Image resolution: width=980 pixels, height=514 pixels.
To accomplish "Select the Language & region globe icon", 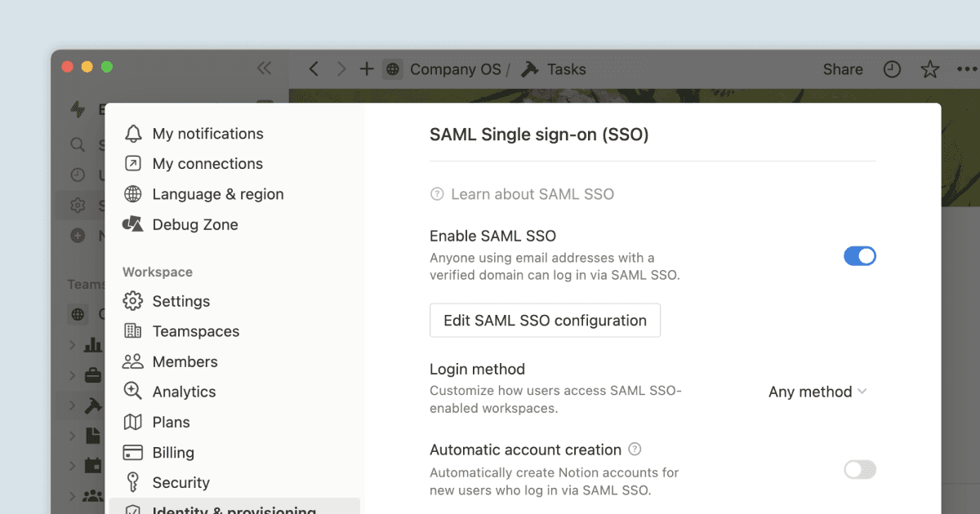I will click(133, 193).
